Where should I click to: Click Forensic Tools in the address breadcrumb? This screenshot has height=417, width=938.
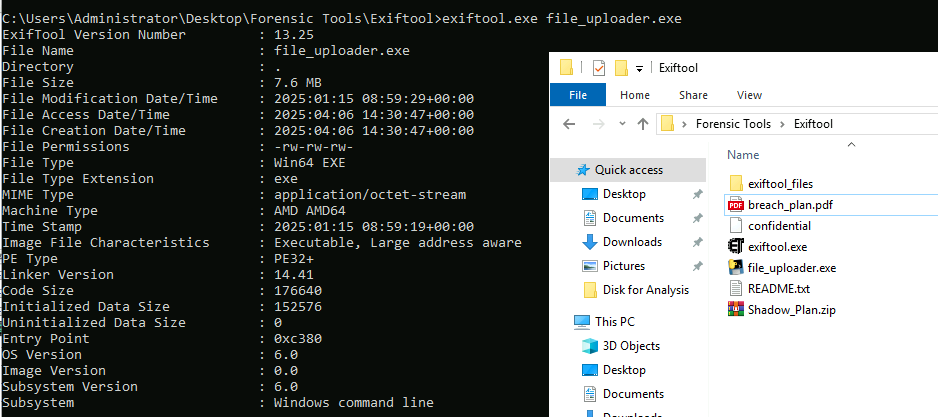725,124
